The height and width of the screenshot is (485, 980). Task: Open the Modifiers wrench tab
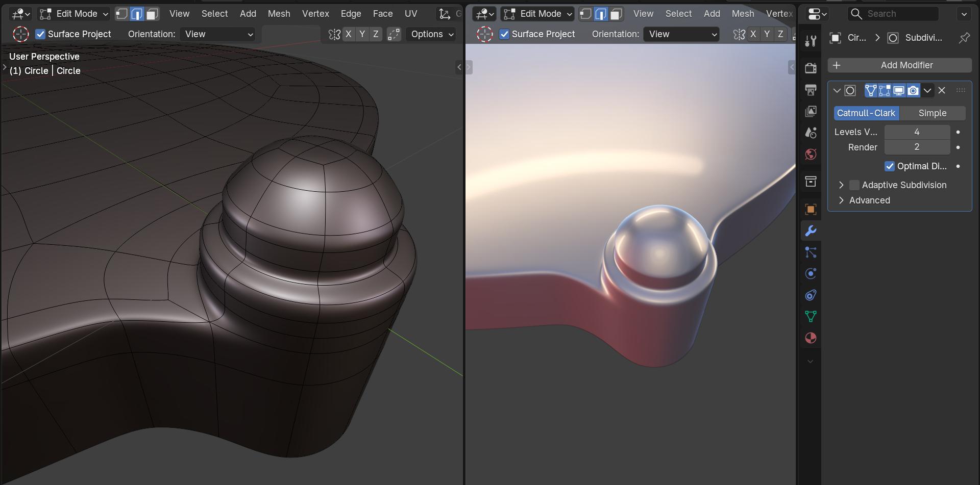click(811, 231)
